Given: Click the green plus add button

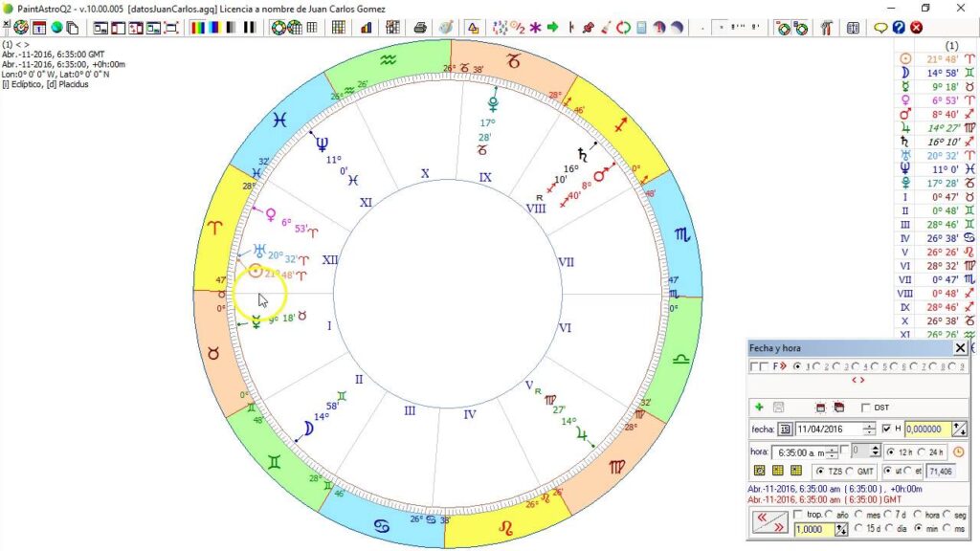Looking at the screenshot, I should pos(759,408).
